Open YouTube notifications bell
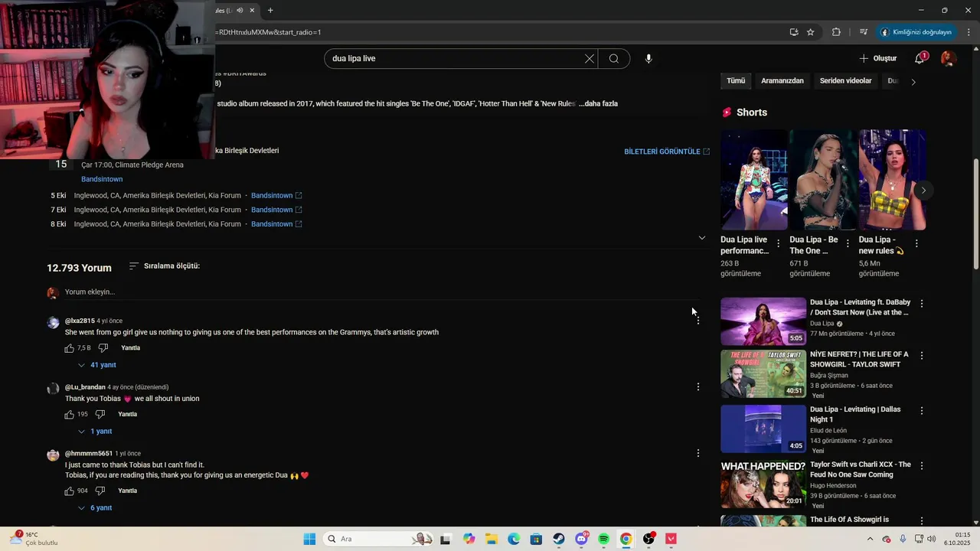The height and width of the screenshot is (551, 980). [x=920, y=59]
